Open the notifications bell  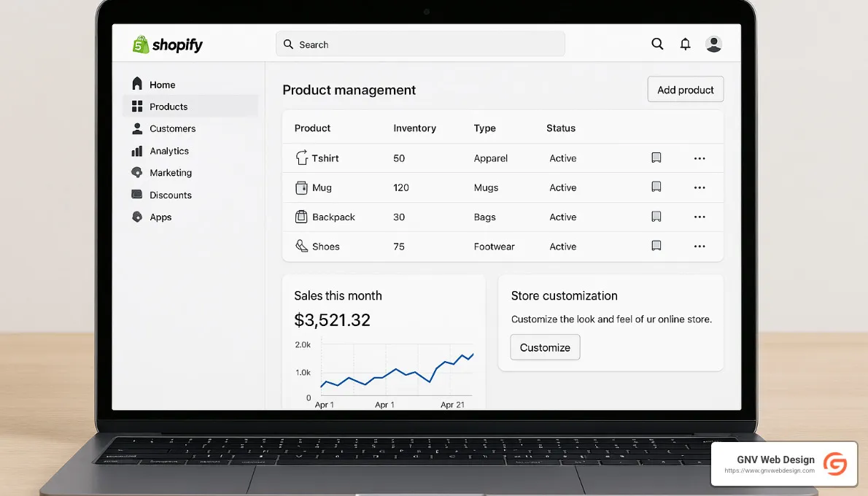[685, 44]
